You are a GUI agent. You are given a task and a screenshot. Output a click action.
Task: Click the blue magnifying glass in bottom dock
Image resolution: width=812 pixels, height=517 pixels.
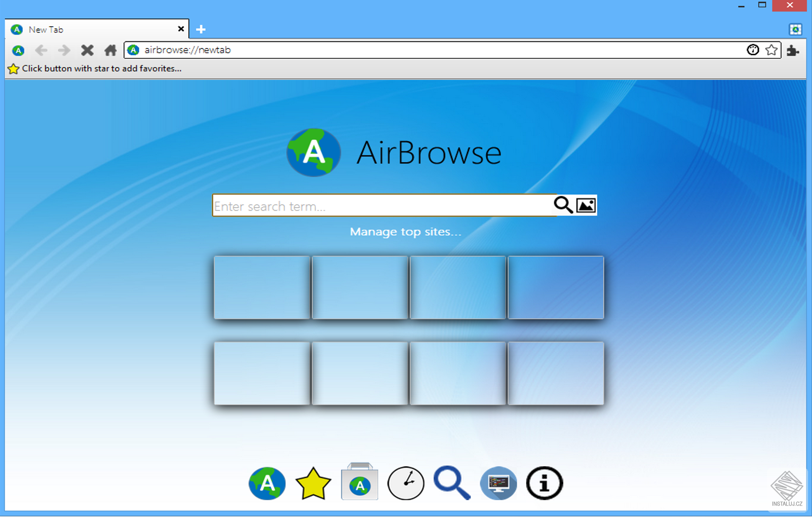pyautogui.click(x=452, y=483)
